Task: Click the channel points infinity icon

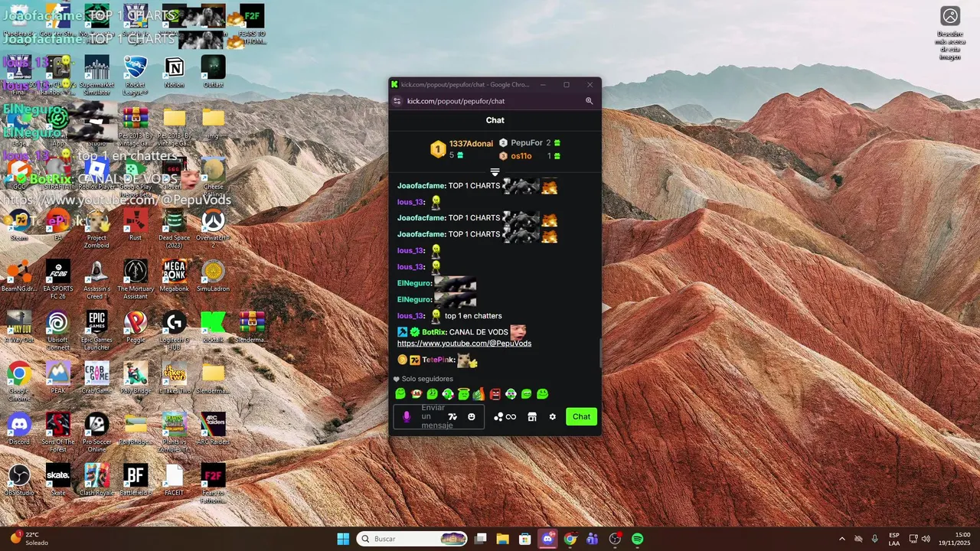Action: click(511, 417)
